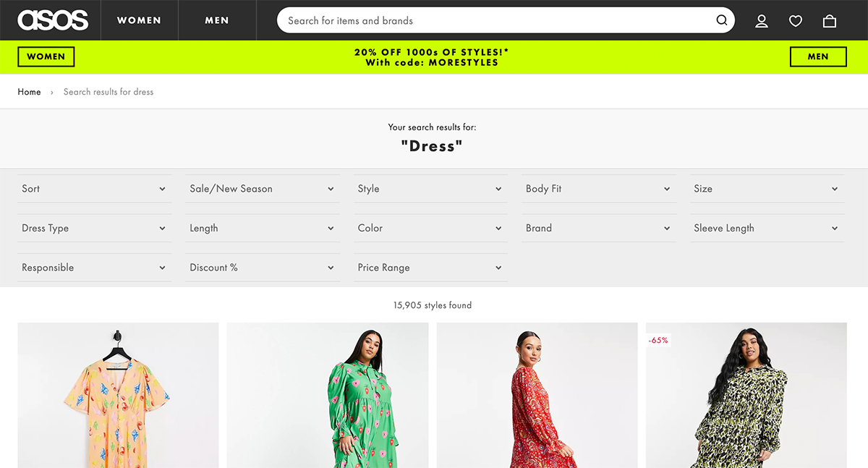
Task: Open the shopping bag icon
Action: click(829, 20)
